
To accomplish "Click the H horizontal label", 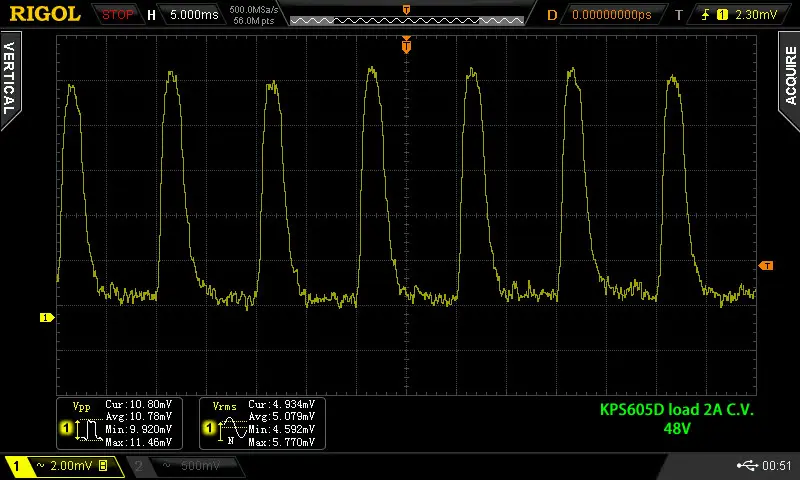I will coord(151,15).
